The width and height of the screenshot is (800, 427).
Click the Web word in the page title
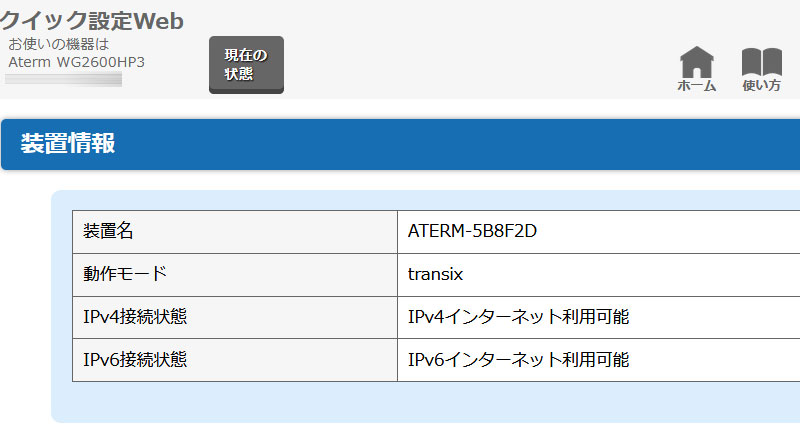pyautogui.click(x=159, y=21)
